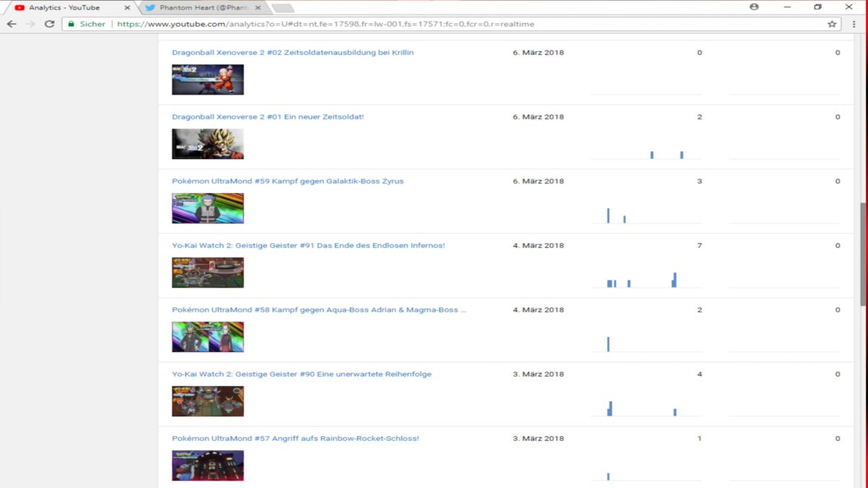The image size is (868, 488).
Task: Click the Yo-Kai Watch #91 thumbnail
Action: (x=208, y=273)
